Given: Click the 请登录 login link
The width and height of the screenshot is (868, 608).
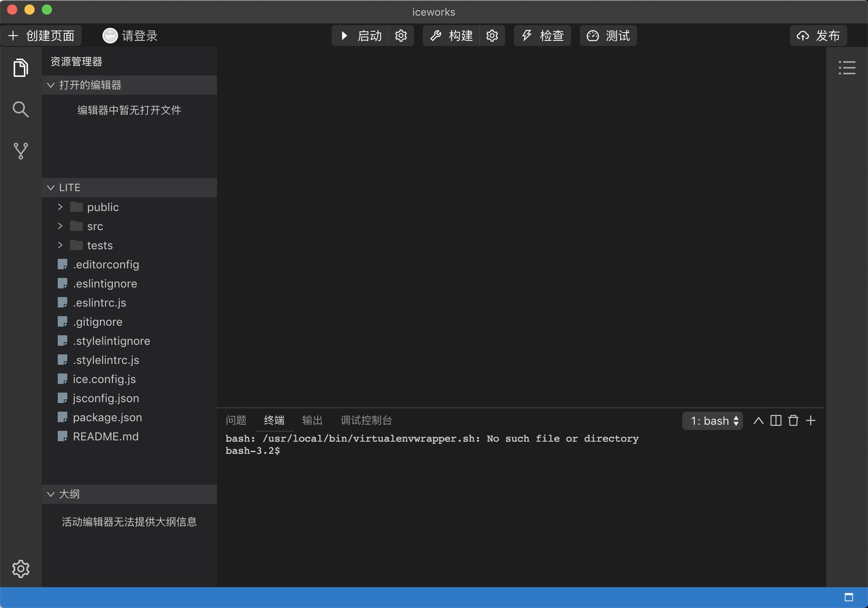Looking at the screenshot, I should point(139,36).
